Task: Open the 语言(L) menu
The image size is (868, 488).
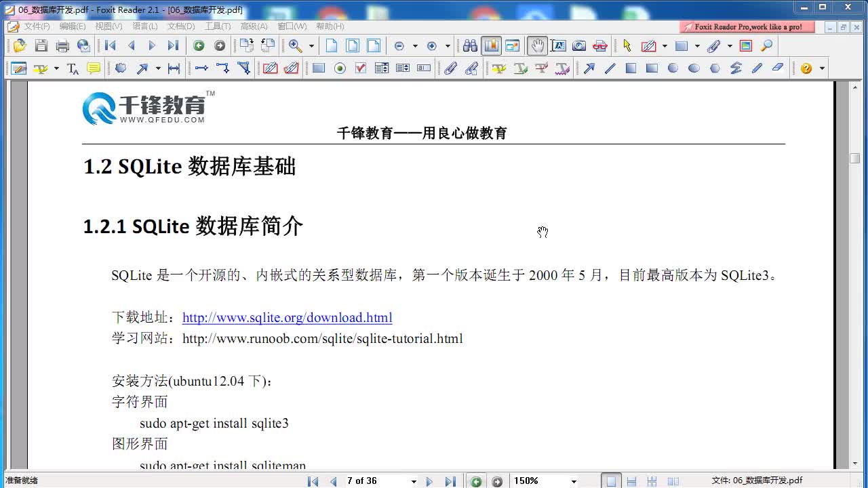Action: click(x=145, y=26)
